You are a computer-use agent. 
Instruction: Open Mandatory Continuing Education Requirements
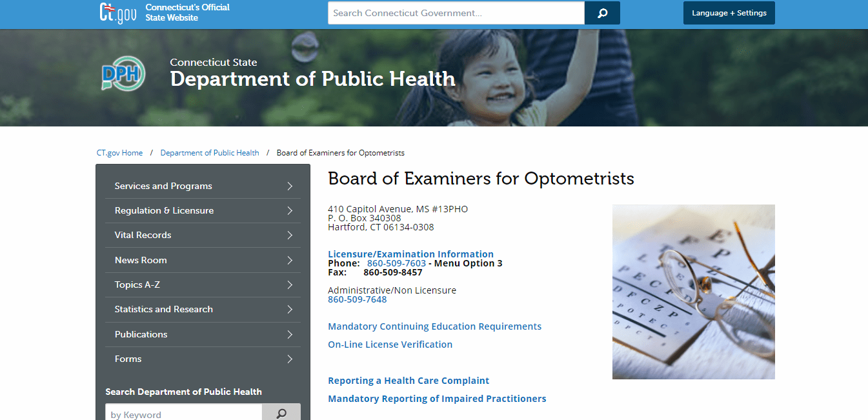click(x=434, y=326)
